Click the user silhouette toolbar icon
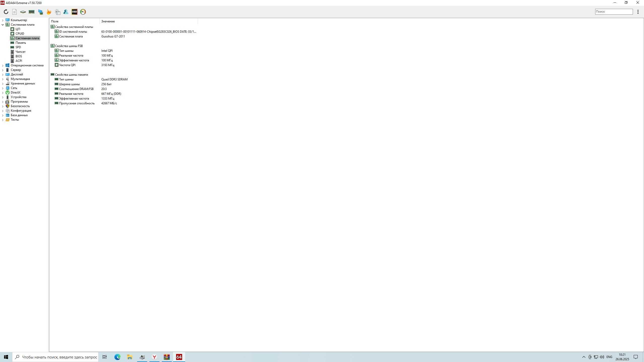 coord(66,12)
